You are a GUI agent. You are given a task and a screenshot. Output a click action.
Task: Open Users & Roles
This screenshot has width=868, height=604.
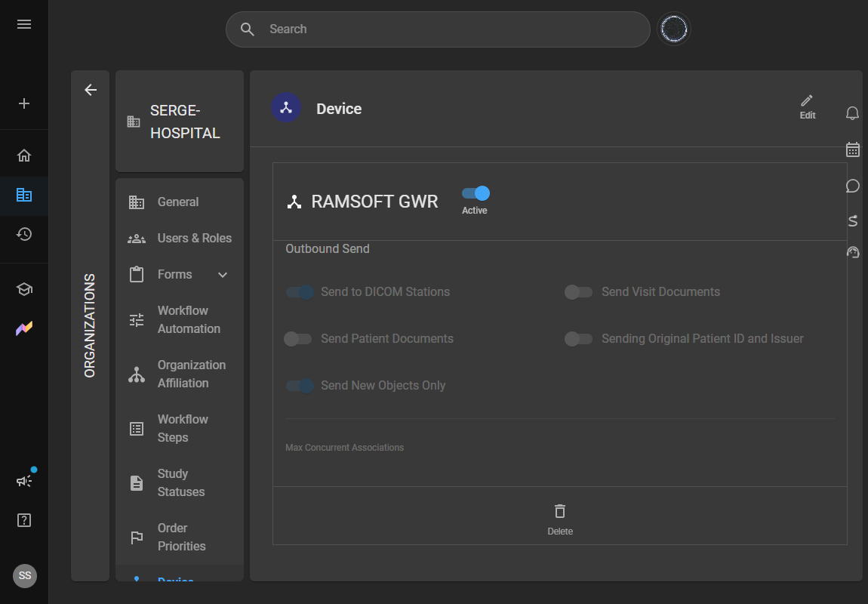(x=180, y=238)
